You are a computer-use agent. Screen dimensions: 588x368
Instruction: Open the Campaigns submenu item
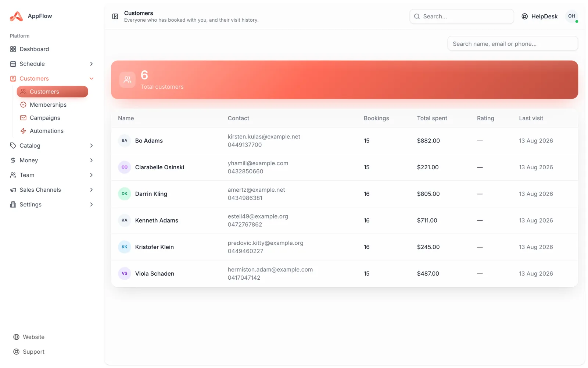coord(52,118)
